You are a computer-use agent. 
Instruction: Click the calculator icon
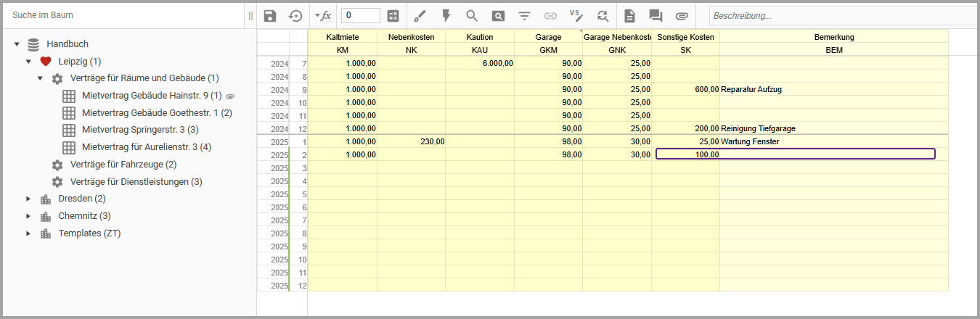tap(393, 16)
